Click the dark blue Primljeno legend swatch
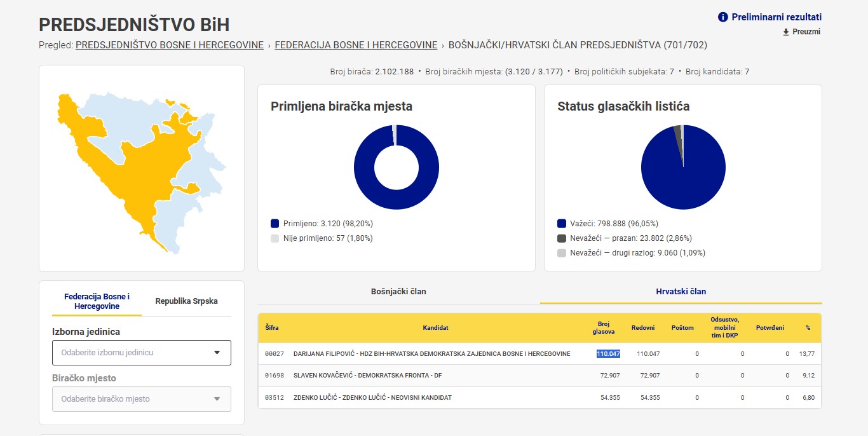Screen dimensions: 868x436 coord(275,224)
